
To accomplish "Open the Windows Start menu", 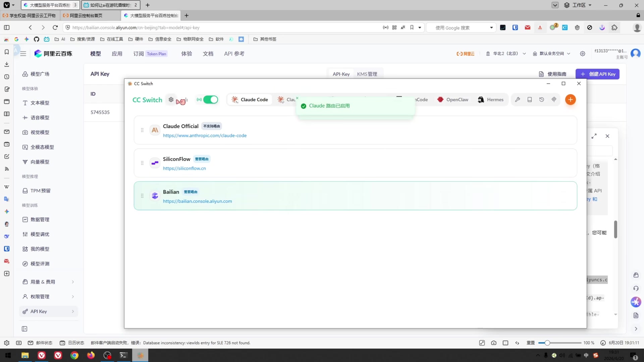I will pyautogui.click(x=8, y=355).
